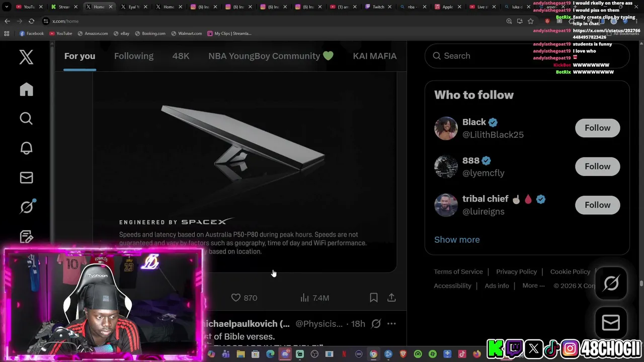Viewport: 644px width, 362px height.
Task: Open Discord in the taskbar
Action: (285, 354)
